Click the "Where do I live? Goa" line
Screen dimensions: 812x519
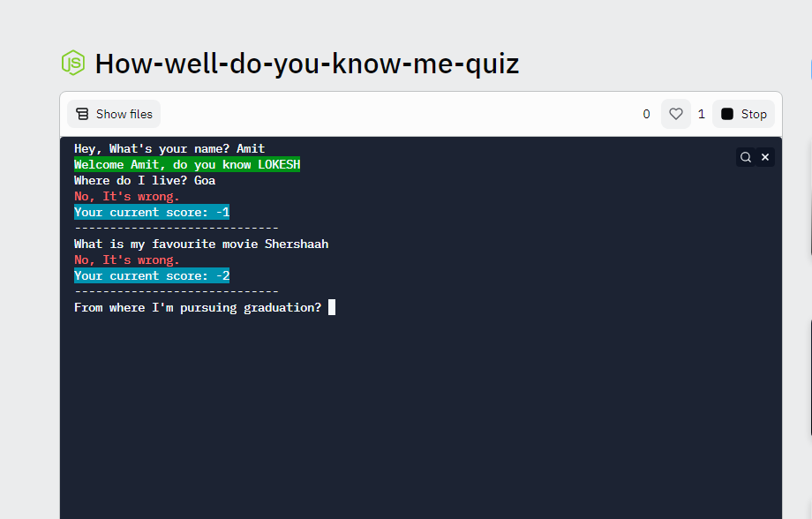145,181
